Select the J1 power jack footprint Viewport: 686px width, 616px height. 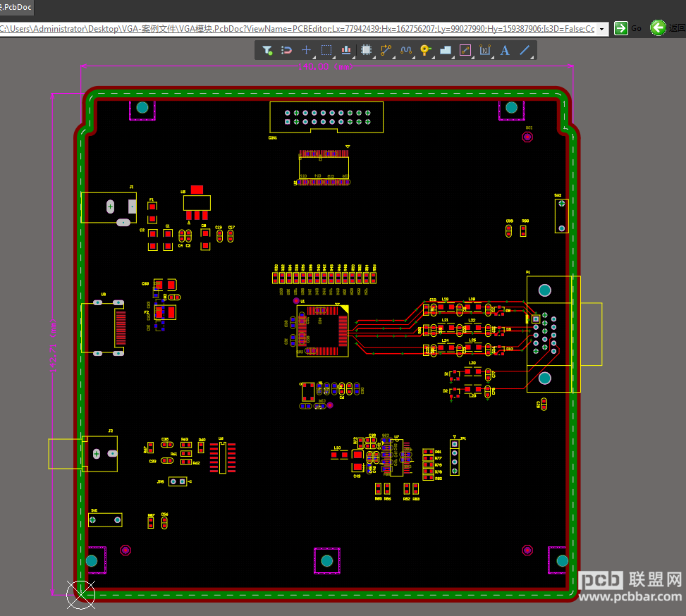pos(109,207)
